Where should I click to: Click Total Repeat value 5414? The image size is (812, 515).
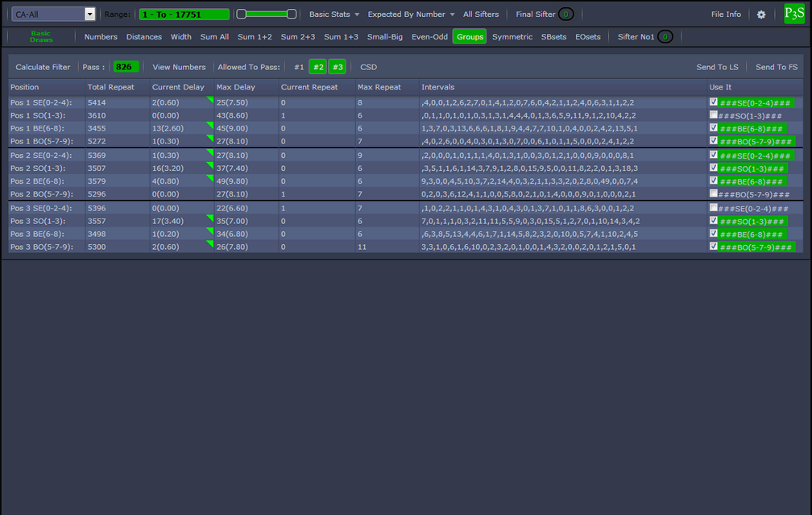(97, 102)
